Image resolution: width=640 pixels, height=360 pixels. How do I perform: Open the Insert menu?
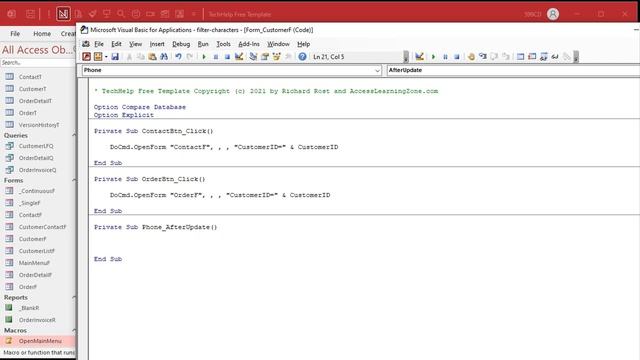(x=157, y=44)
